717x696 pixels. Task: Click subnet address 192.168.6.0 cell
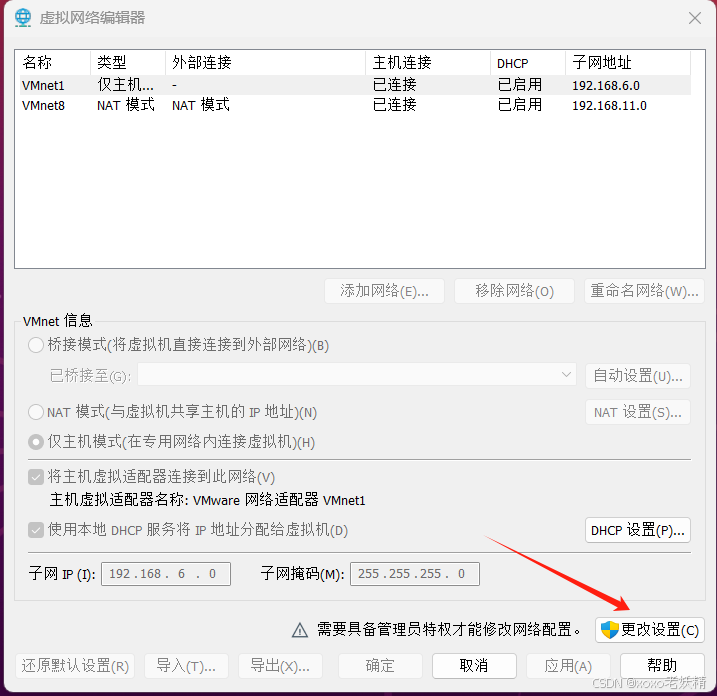tap(606, 86)
